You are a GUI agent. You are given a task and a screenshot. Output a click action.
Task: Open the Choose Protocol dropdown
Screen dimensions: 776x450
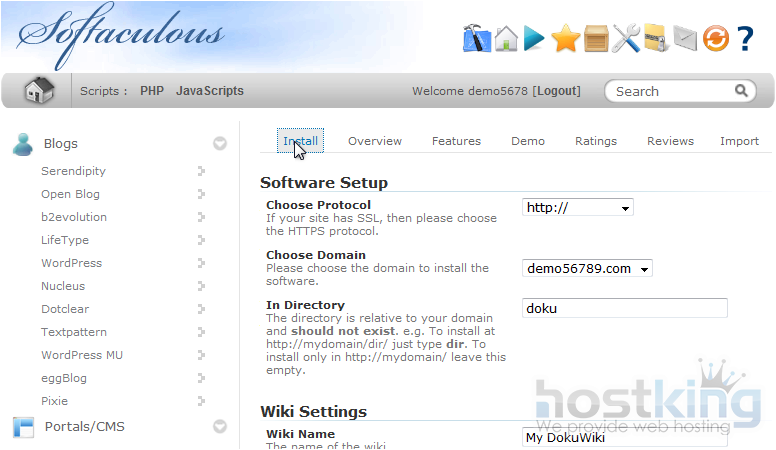click(578, 208)
